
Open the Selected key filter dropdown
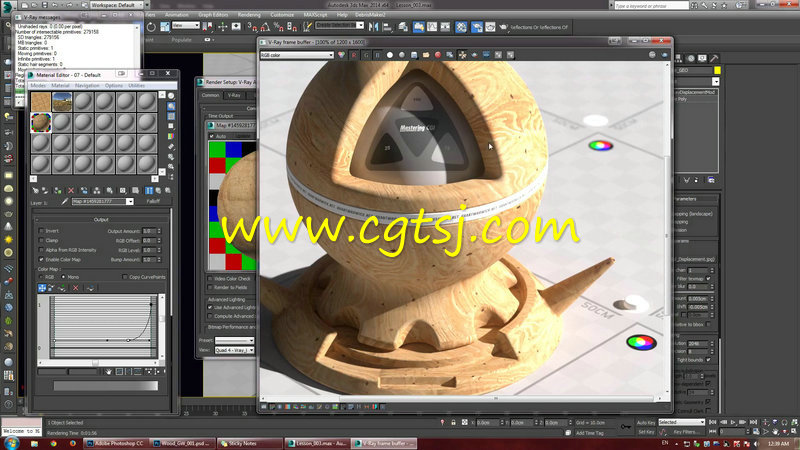point(681,422)
